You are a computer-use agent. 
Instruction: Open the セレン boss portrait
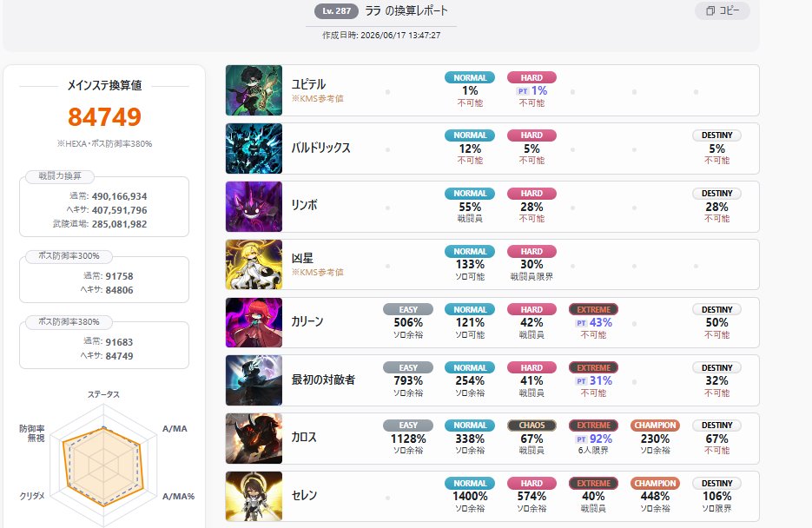[x=254, y=497]
